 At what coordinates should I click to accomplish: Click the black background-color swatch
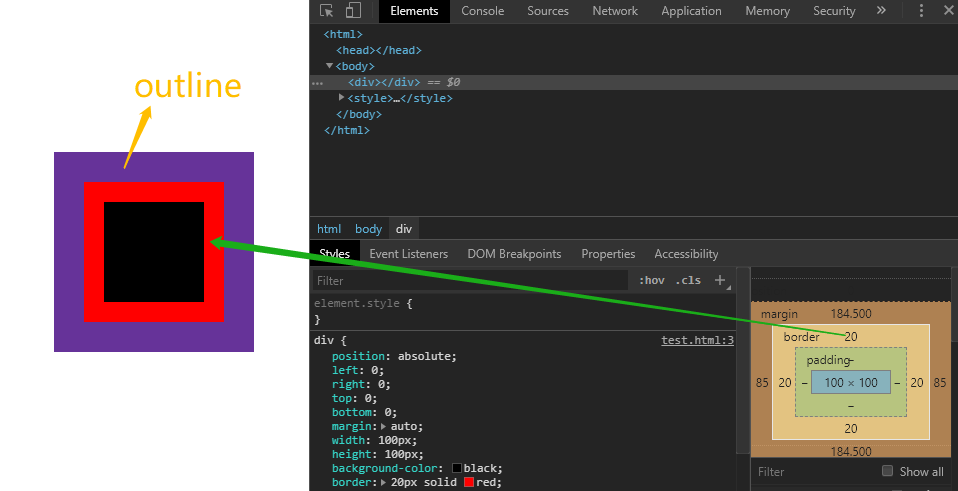coord(457,468)
